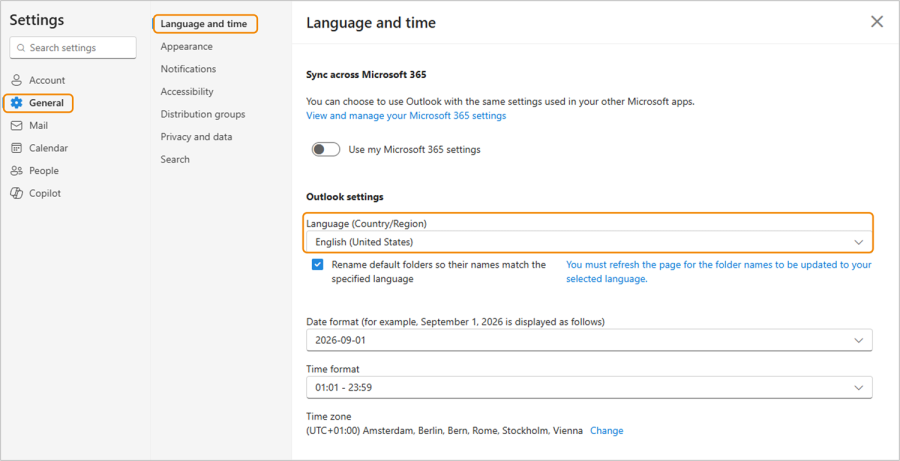The height and width of the screenshot is (461, 900).
Task: Go to Account settings category
Action: click(47, 80)
